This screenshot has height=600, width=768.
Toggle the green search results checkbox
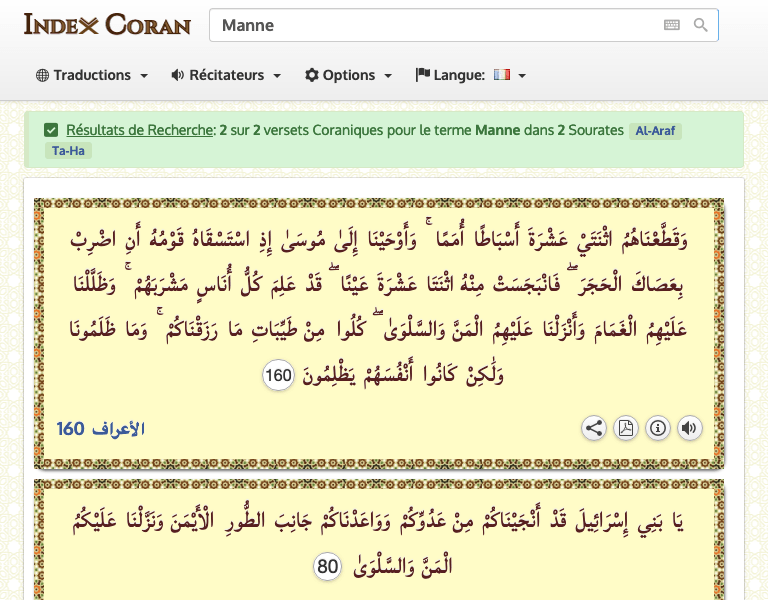pos(51,130)
